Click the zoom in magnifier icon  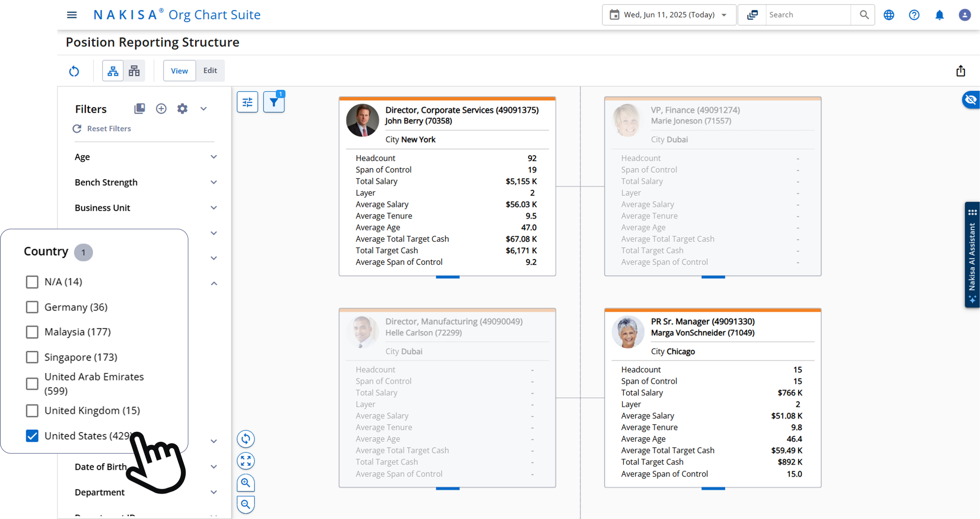pos(246,483)
